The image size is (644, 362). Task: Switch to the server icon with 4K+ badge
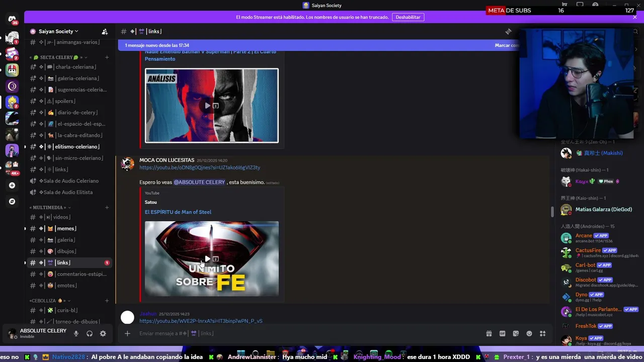coord(12,166)
